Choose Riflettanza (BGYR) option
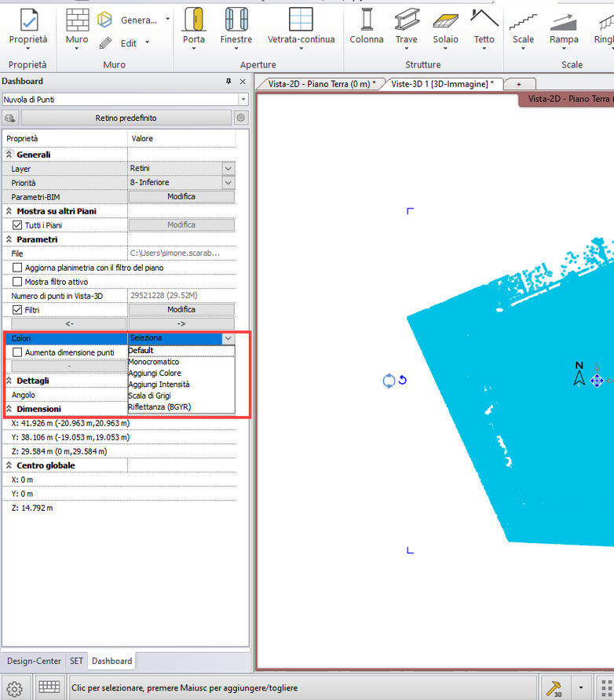614x700 pixels. [x=181, y=407]
